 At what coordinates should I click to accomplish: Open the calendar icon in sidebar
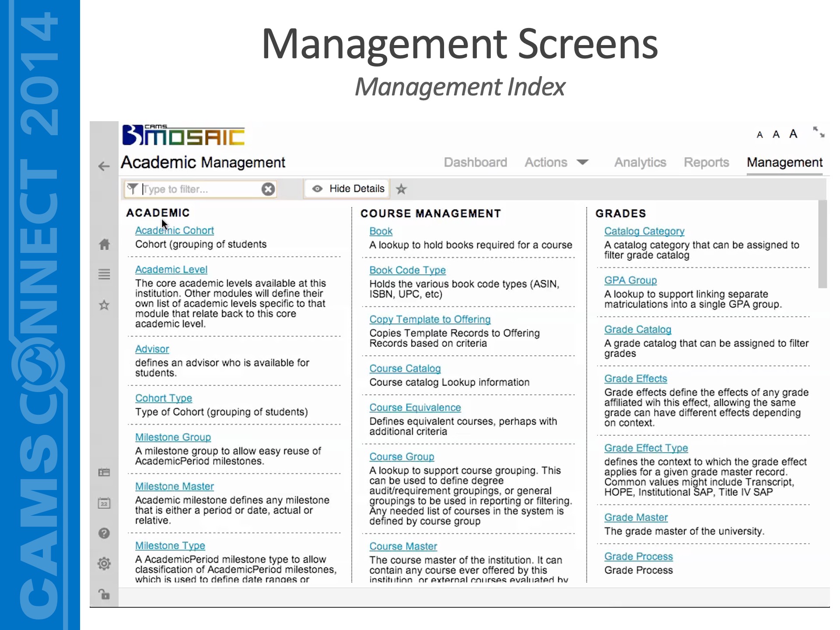pos(104,503)
